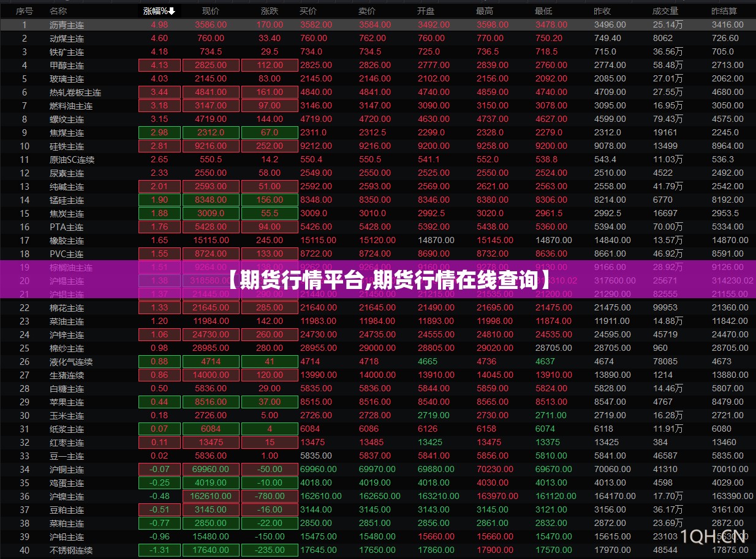The image size is (756, 559).
Task: Select the 螺纹主连 contract
Action: (x=67, y=119)
